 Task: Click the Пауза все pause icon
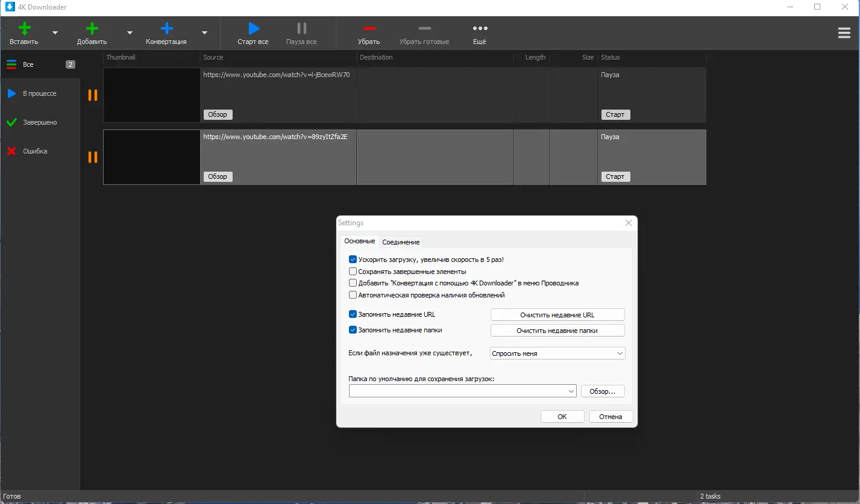301,28
